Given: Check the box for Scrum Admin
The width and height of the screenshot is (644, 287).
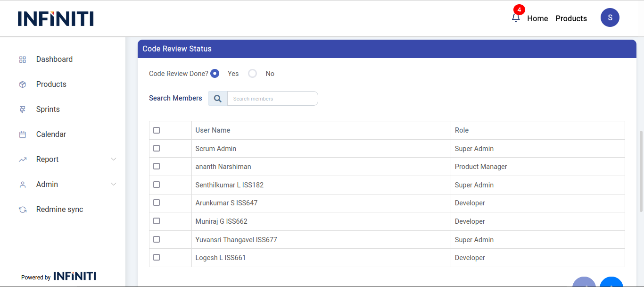Looking at the screenshot, I should click(x=157, y=148).
